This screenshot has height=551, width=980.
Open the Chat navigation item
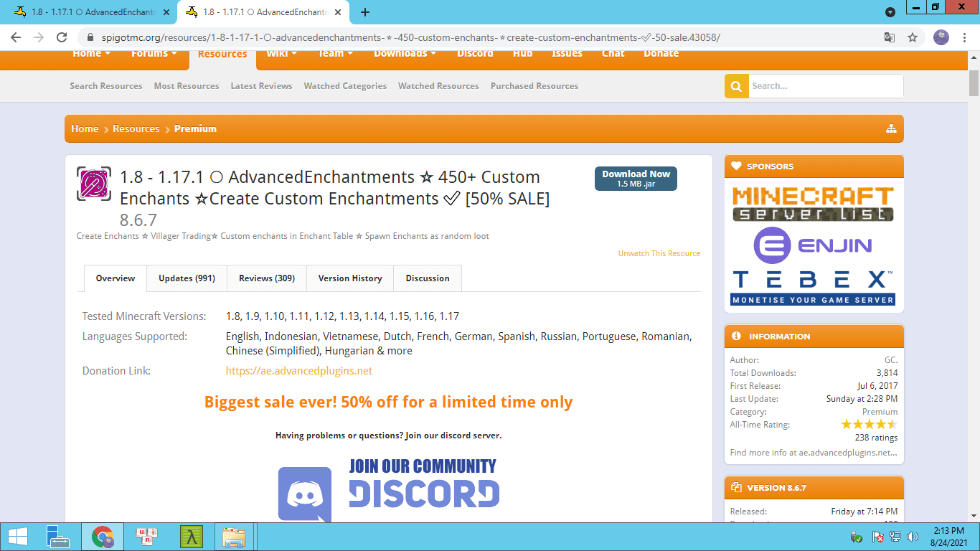613,54
